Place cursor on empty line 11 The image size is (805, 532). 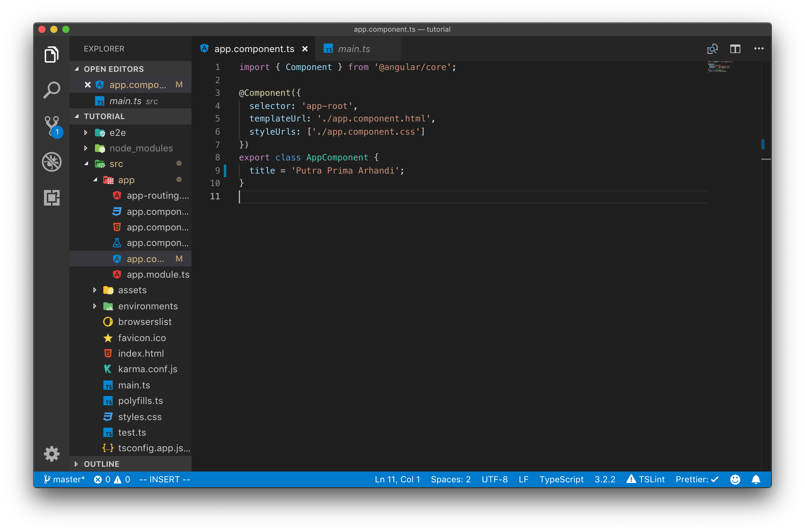tap(473, 197)
